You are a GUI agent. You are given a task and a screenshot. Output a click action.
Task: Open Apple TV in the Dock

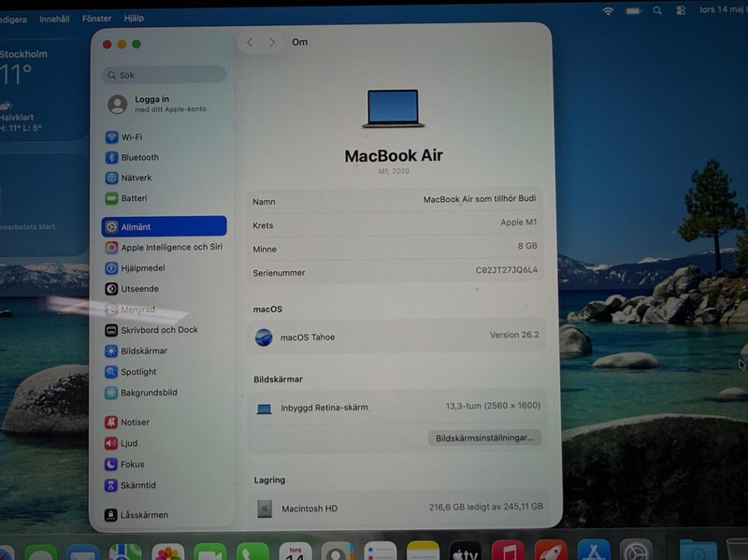click(465, 551)
